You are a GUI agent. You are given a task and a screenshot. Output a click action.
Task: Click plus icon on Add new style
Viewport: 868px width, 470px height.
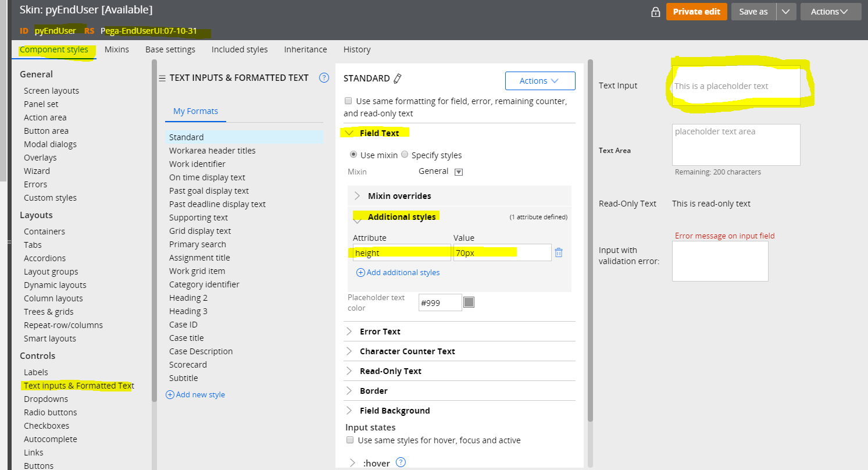click(170, 394)
